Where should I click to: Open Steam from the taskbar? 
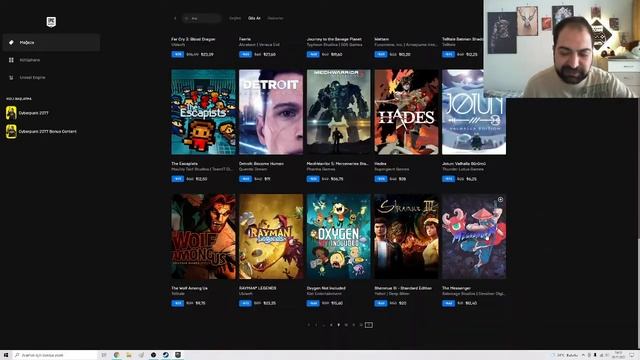coord(166,355)
